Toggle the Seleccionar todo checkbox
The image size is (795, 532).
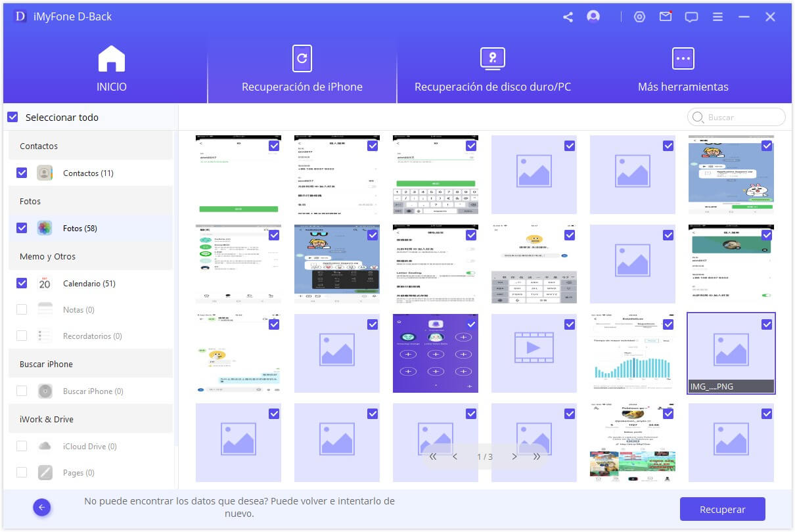[12, 117]
